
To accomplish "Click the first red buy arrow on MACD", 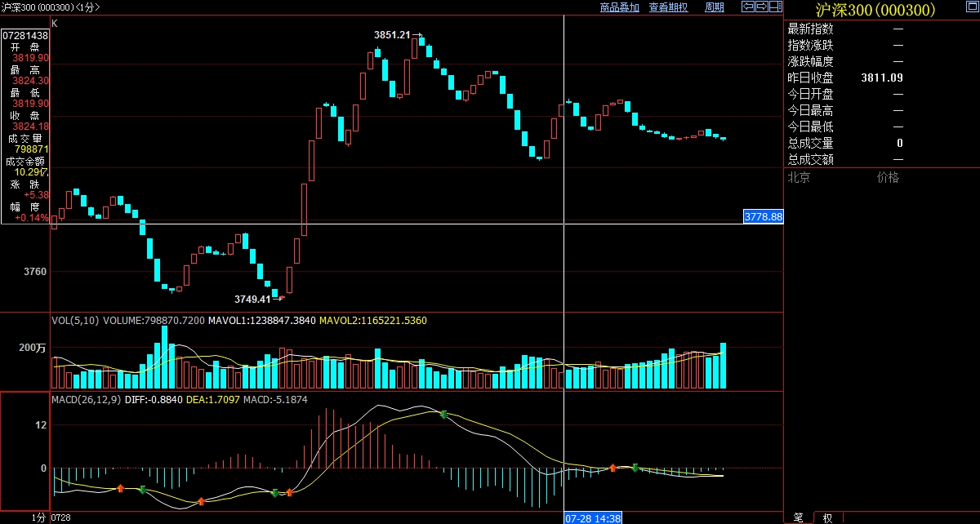I will pos(120,488).
